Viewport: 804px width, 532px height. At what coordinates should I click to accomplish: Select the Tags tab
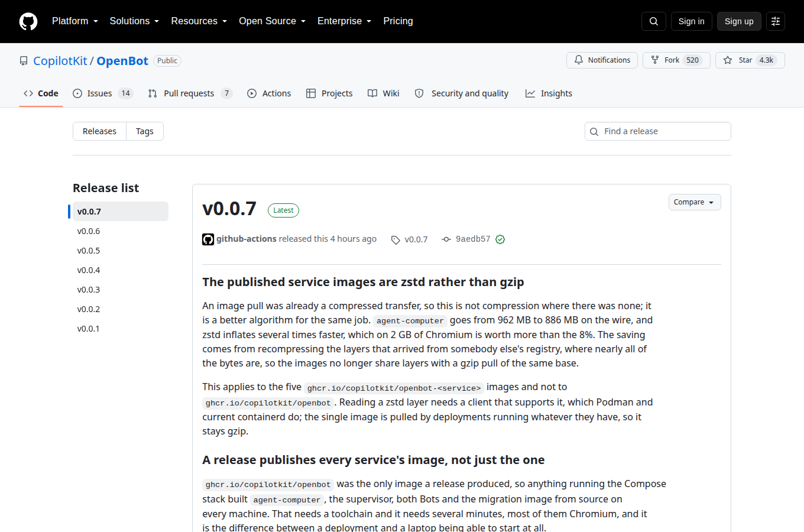click(145, 131)
